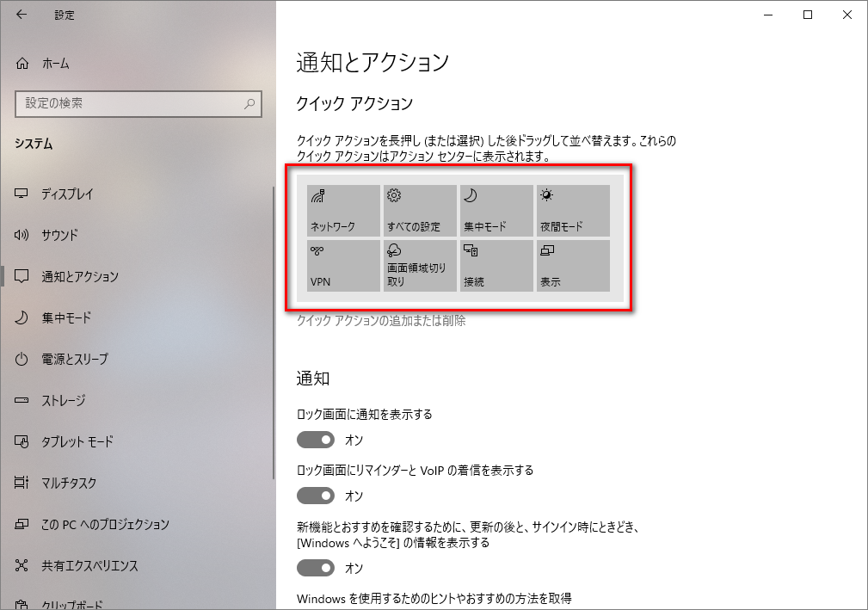Toggle the リマインダーと VoIP の着信 switch
This screenshot has height=610, width=868.
[316, 496]
